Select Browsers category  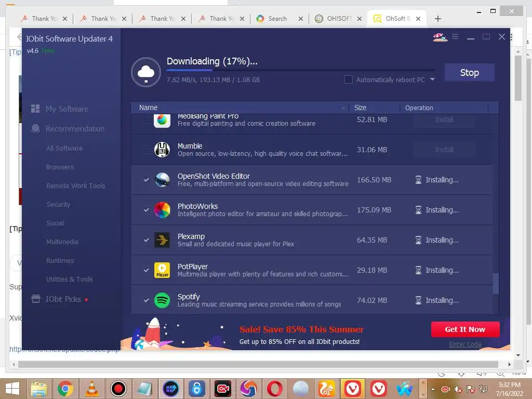coord(60,167)
